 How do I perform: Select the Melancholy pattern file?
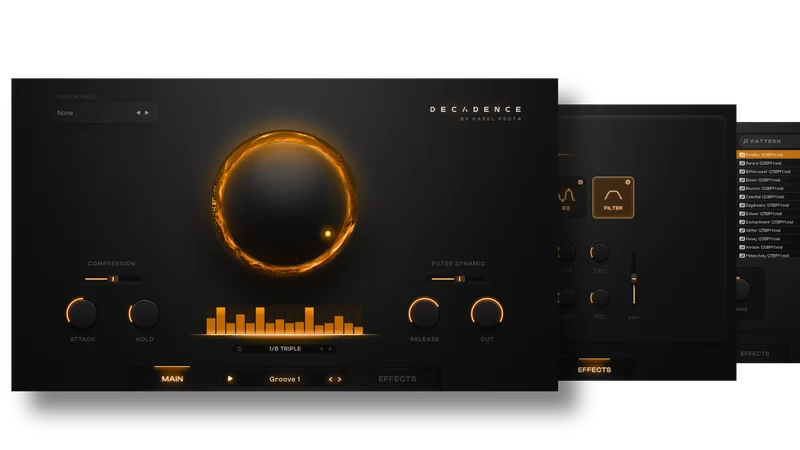[x=768, y=256]
